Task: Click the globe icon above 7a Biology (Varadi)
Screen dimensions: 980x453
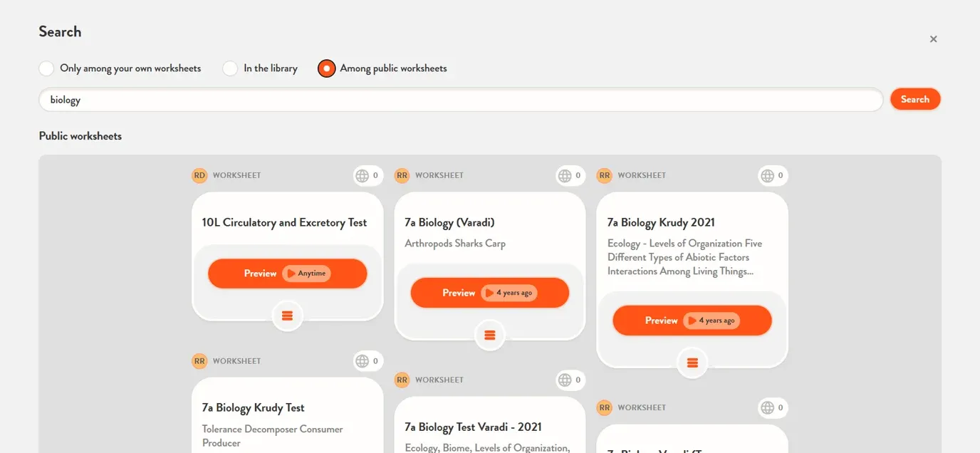Action: coord(565,175)
